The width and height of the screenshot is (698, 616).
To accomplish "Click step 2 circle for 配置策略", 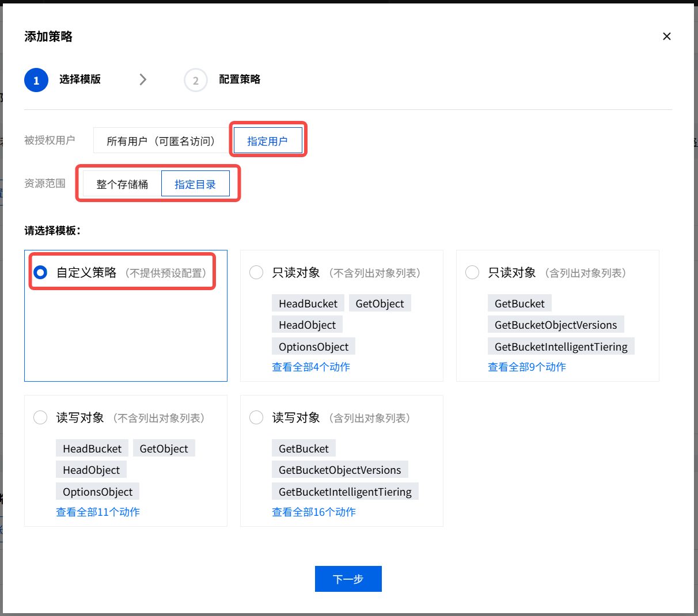I will 195,80.
